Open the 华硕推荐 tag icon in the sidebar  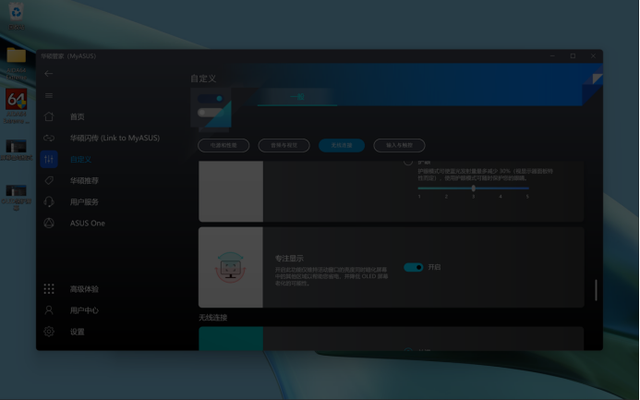[x=49, y=180]
